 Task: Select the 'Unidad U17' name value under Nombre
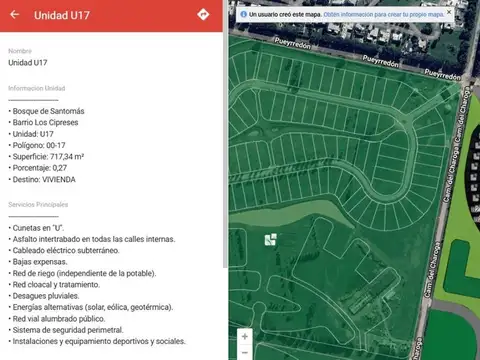[x=28, y=63]
